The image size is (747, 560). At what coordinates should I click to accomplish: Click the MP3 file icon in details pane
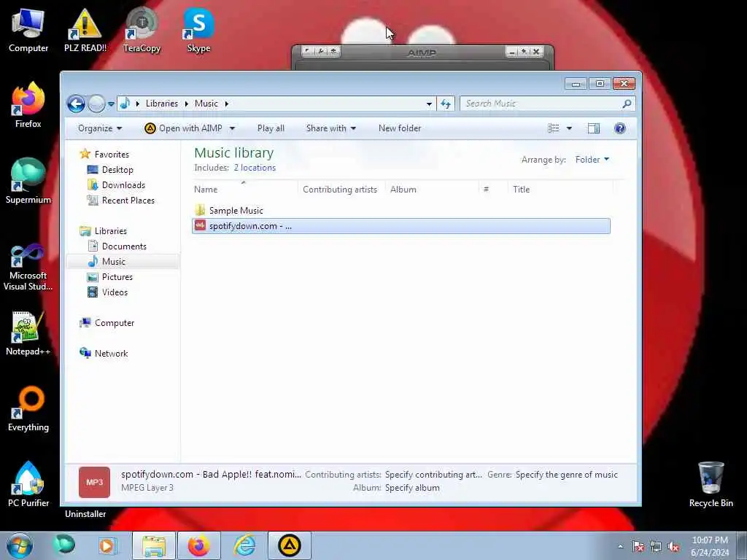tap(94, 482)
